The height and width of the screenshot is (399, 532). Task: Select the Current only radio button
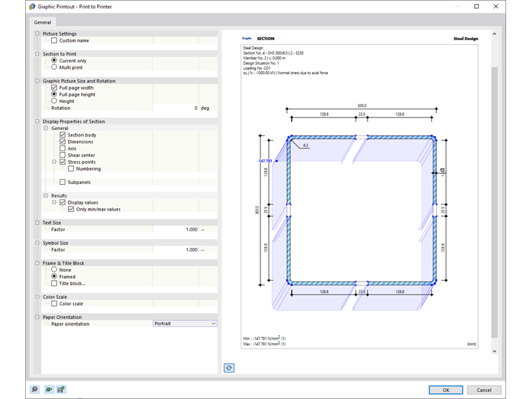pyautogui.click(x=54, y=60)
